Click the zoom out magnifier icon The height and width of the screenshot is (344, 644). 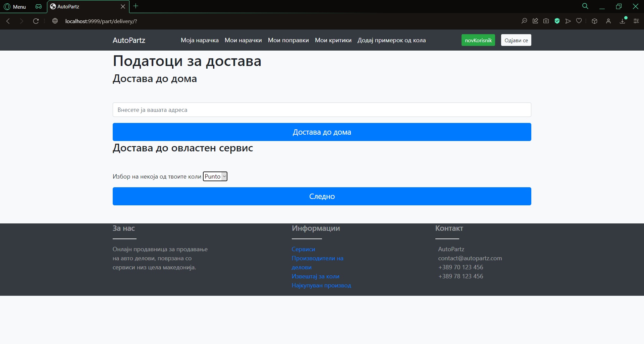tap(524, 21)
